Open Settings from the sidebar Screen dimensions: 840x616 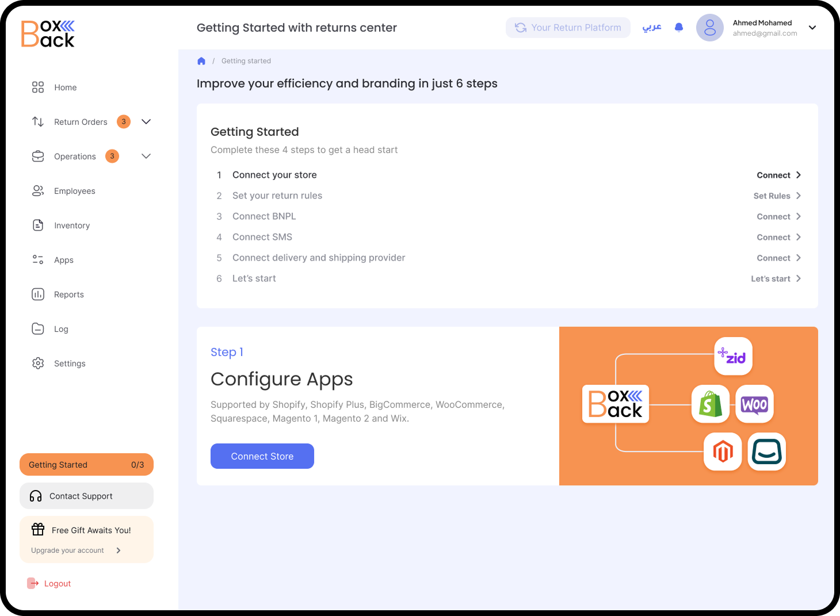tap(69, 364)
